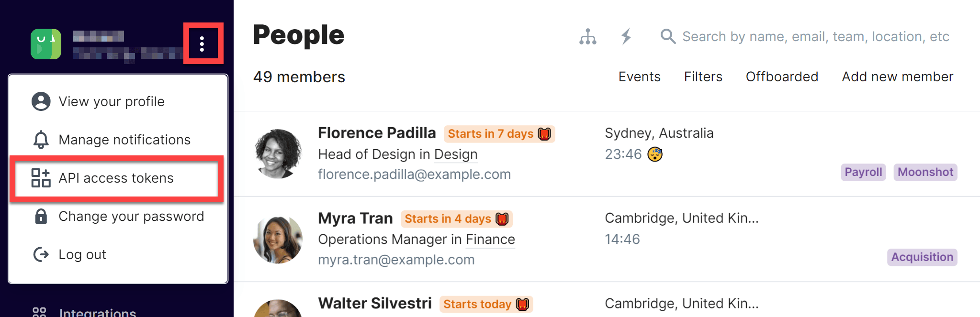
Task: Show Offboarded members
Action: point(782,77)
